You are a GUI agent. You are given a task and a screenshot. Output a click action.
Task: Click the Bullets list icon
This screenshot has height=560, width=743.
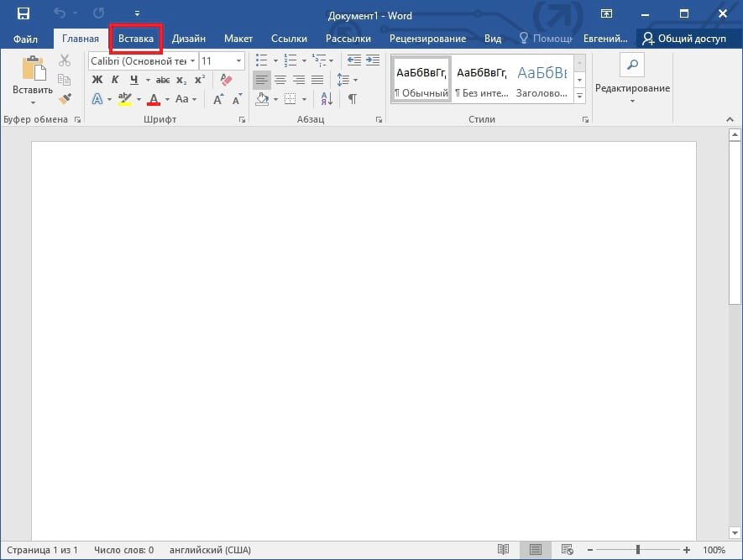pos(262,60)
